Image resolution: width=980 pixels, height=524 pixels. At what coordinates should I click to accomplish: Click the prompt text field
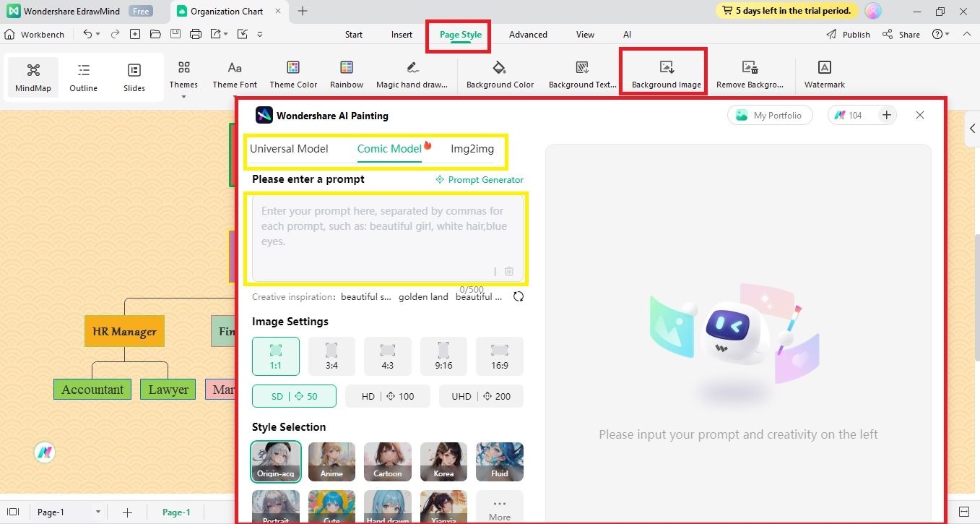(388, 237)
